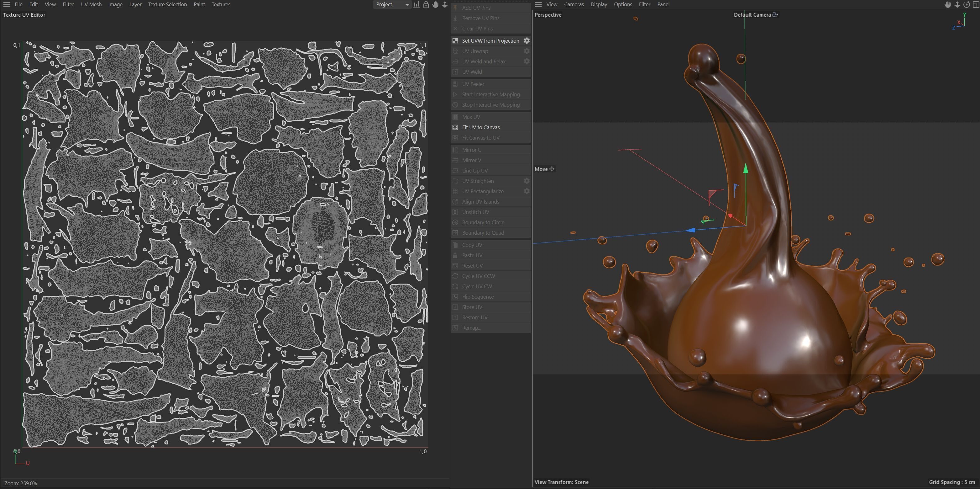This screenshot has height=489, width=980.
Task: Open UV Weld and Relax settings gear
Action: [527, 61]
